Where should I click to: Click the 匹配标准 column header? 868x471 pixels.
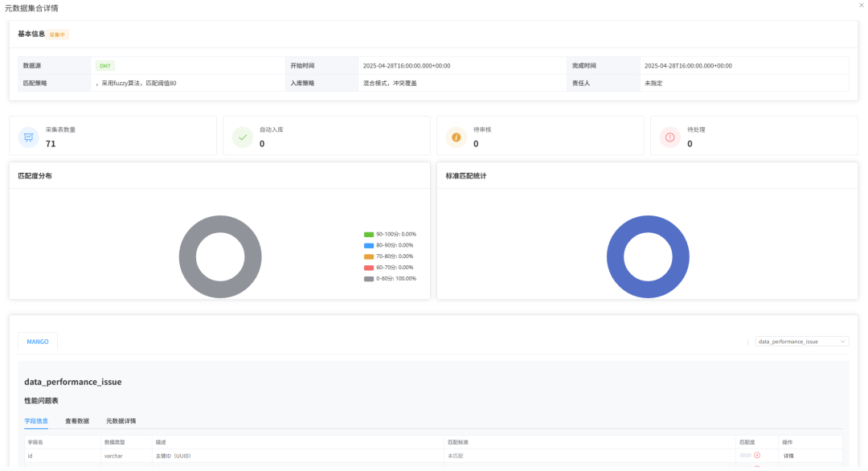pos(458,442)
